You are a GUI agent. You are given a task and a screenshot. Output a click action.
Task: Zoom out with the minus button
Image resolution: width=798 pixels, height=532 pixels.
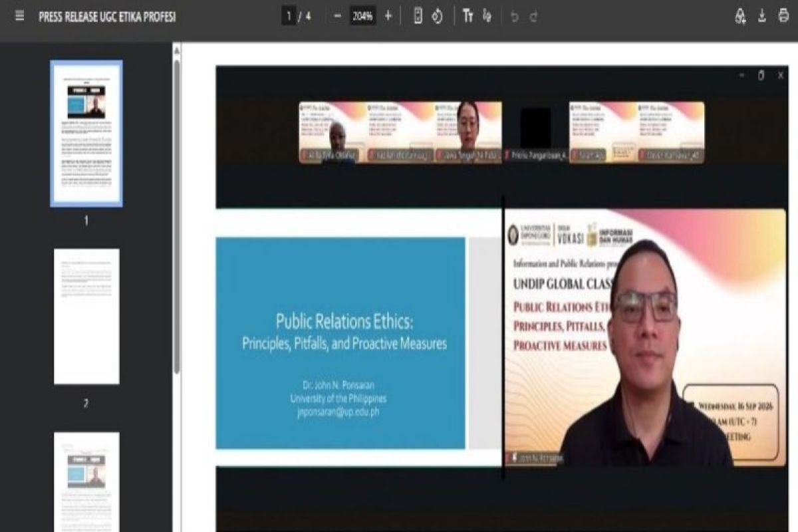[x=337, y=17]
